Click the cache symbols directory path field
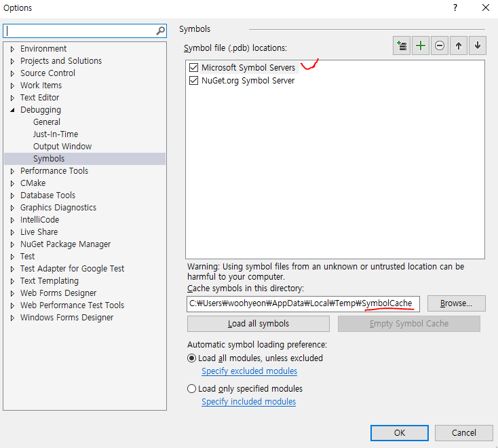The width and height of the screenshot is (498, 448). 303,303
